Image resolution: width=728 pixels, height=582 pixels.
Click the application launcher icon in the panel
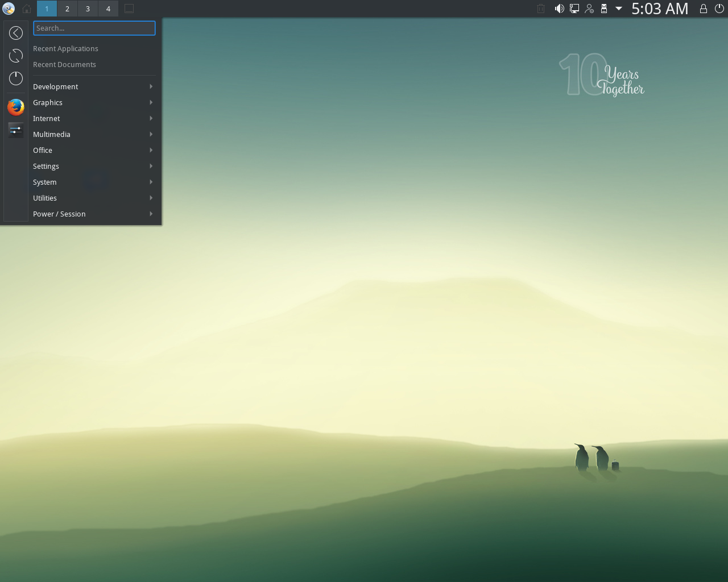[x=9, y=9]
